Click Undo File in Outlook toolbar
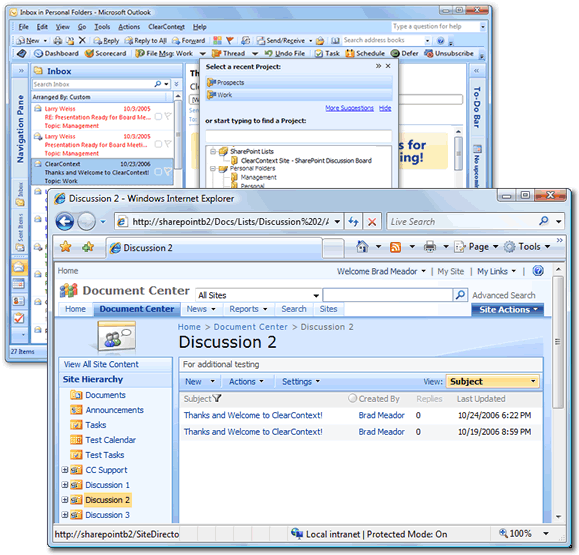579x555 pixels. click(285, 54)
